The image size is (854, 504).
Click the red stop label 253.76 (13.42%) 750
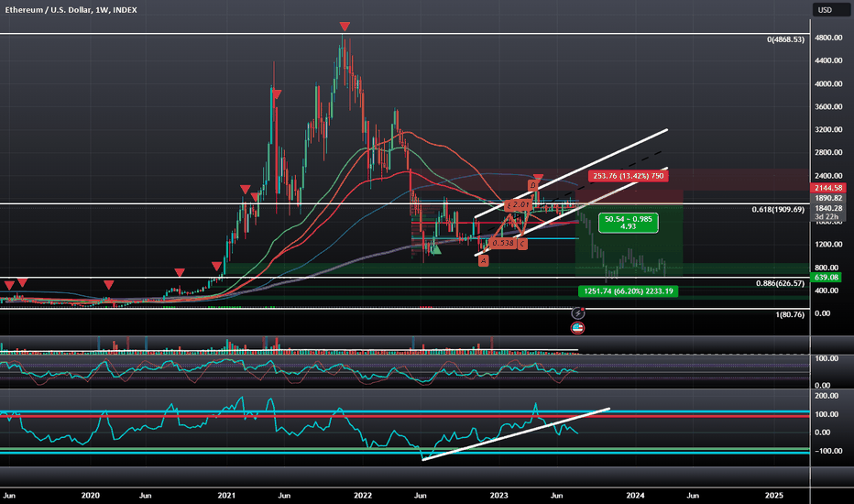628,176
